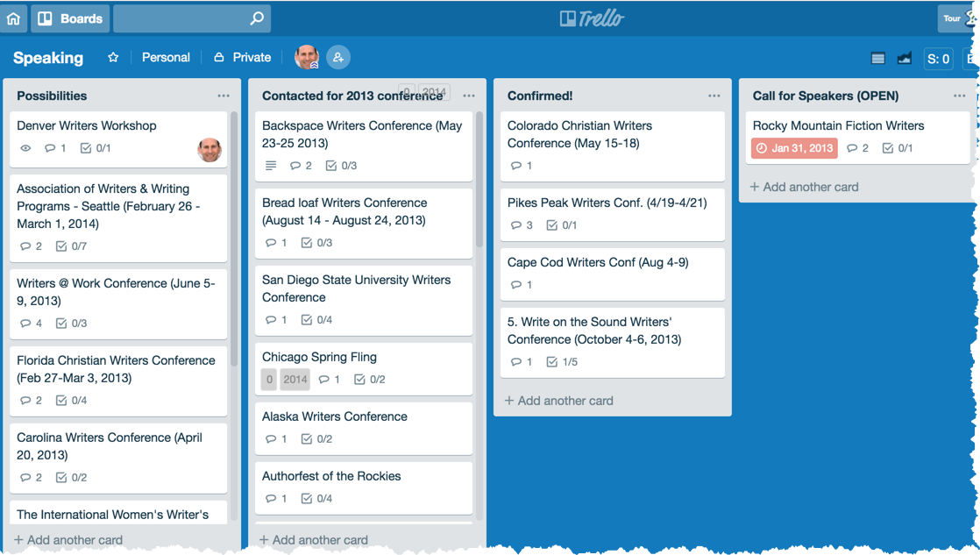Click checklist badge on Bread loaf Writers card
Image resolution: width=980 pixels, height=555 pixels.
click(x=316, y=243)
